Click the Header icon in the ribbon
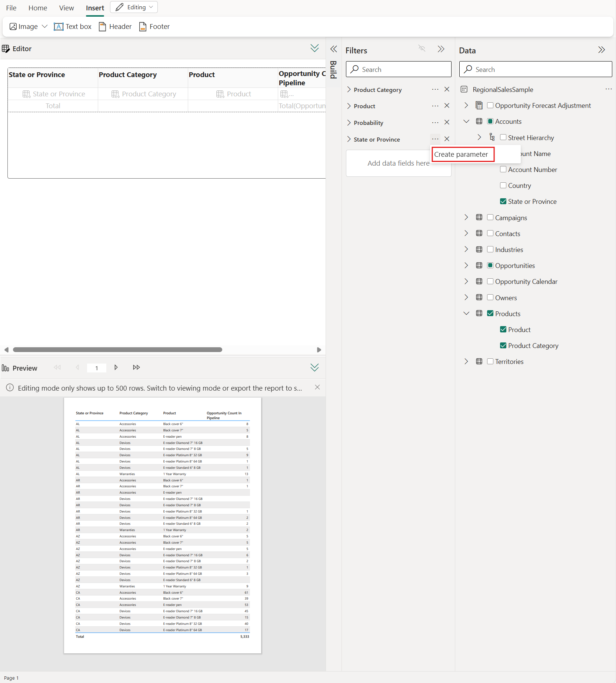Screen dimensions: 616x683 103,27
